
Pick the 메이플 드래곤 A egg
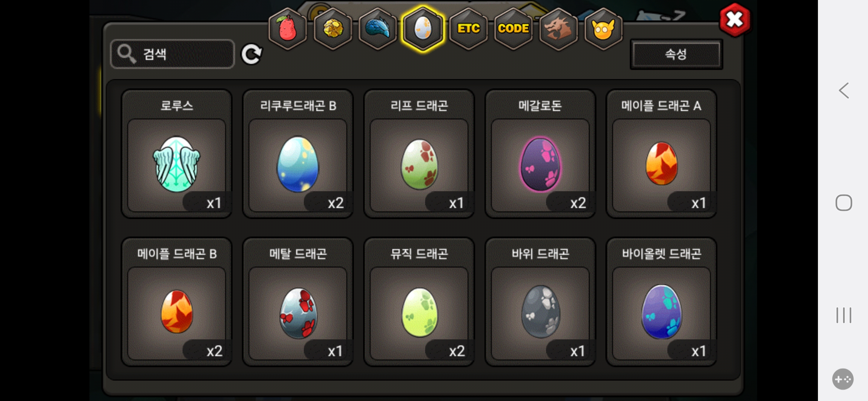[x=661, y=154]
